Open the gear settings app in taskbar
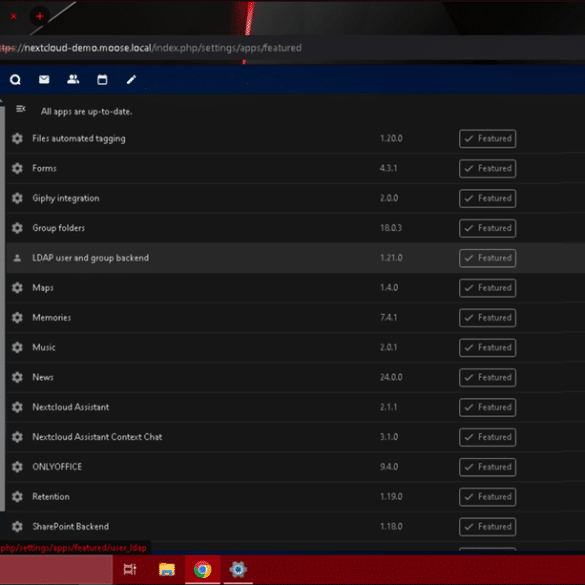 coord(238,569)
